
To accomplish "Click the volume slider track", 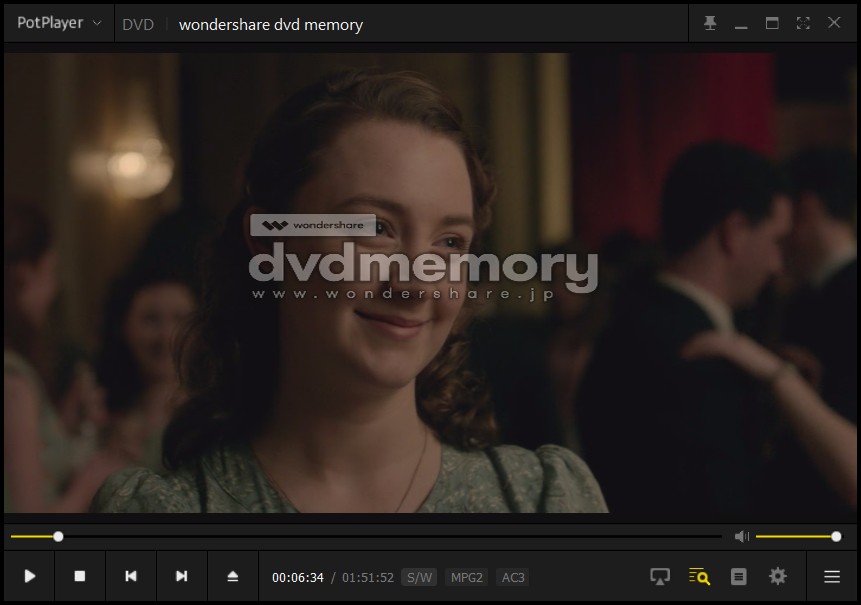I will pyautogui.click(x=795, y=537).
